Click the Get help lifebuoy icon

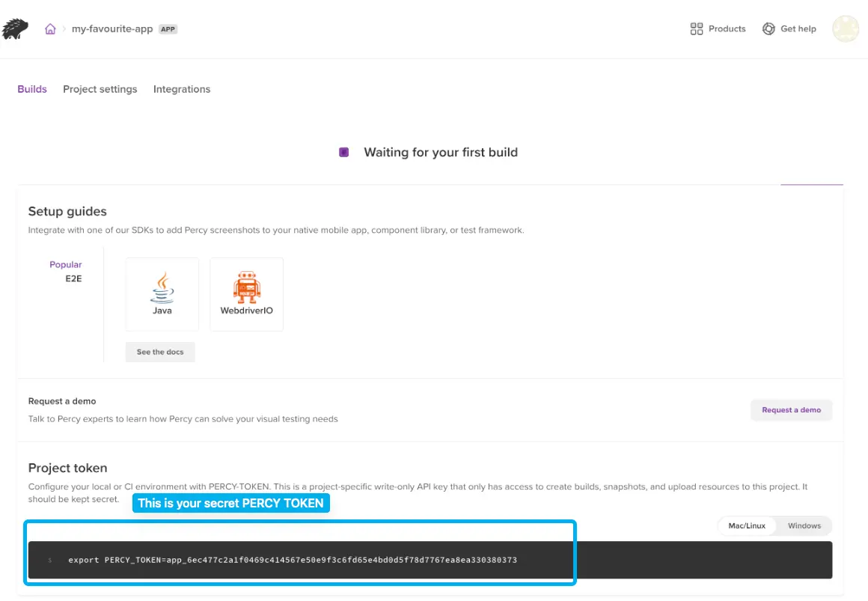(768, 29)
